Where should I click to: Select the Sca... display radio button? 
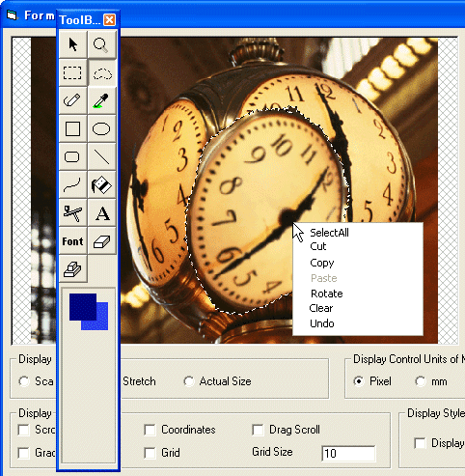tap(24, 381)
